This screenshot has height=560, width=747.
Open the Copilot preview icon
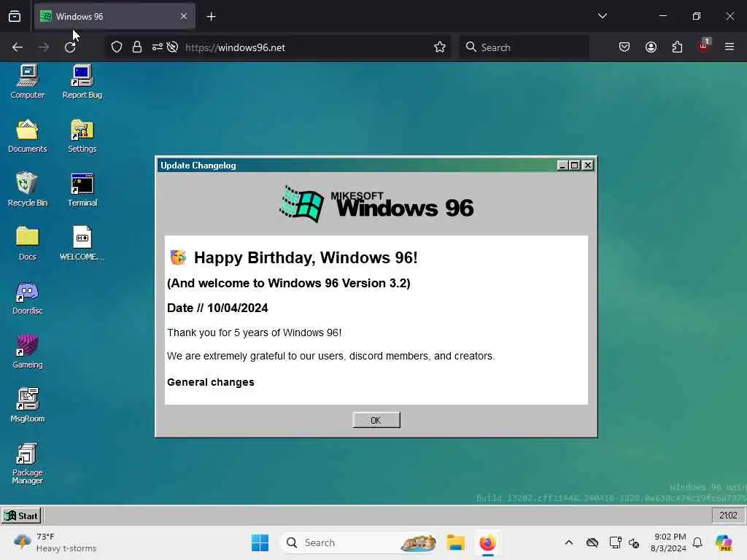pyautogui.click(x=723, y=542)
